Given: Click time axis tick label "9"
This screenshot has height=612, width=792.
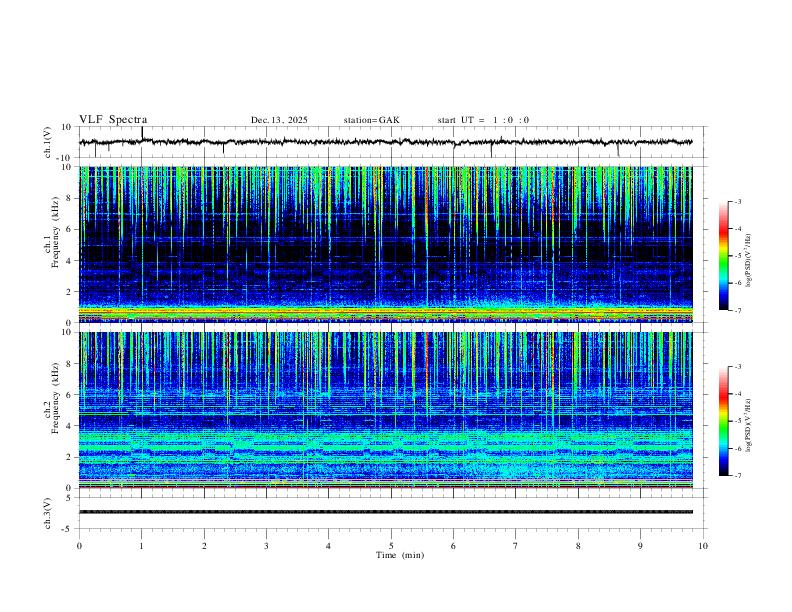Looking at the screenshot, I should click(x=640, y=546).
